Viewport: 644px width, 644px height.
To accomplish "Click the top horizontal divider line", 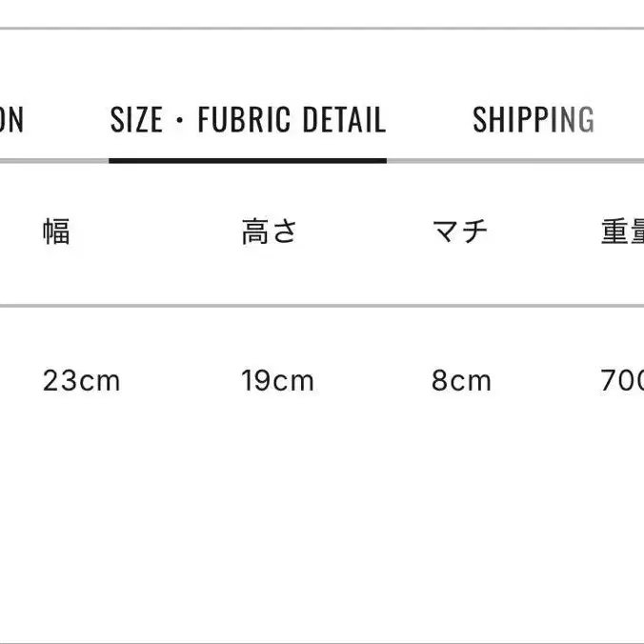I will click(x=322, y=29).
